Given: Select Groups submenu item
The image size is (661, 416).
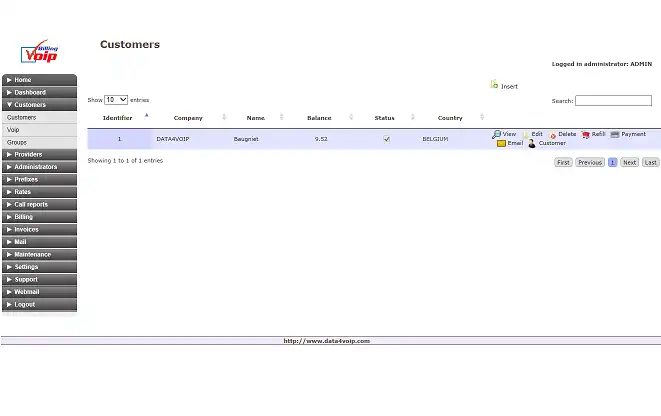Looking at the screenshot, I should click(x=39, y=142).
